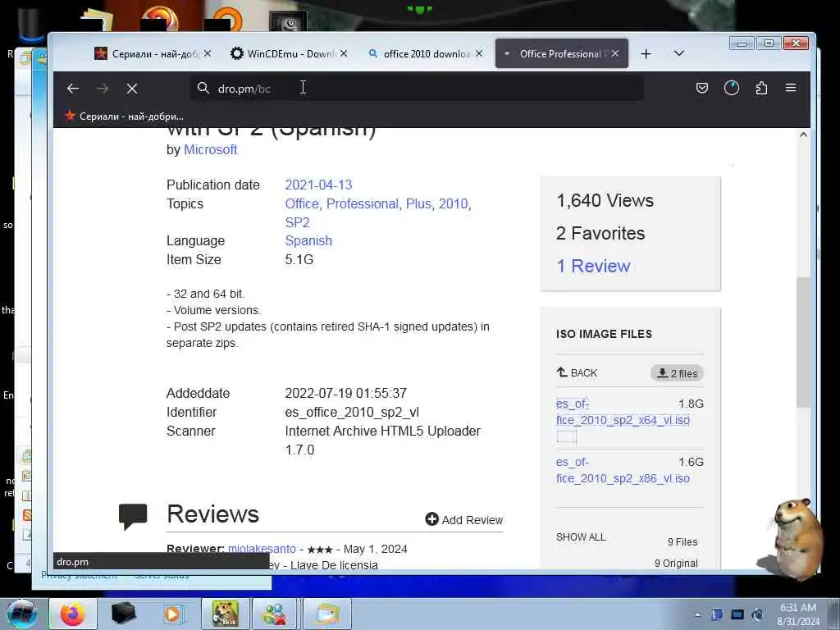Click the address bar showing dro.pm
This screenshot has width=840, height=630.
click(417, 89)
